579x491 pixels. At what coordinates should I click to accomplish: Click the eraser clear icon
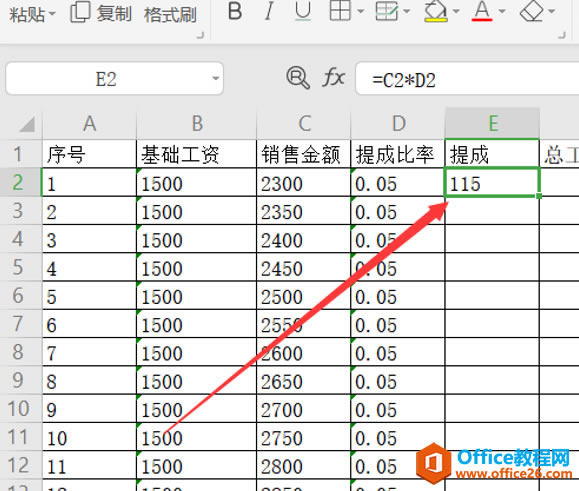[x=531, y=11]
